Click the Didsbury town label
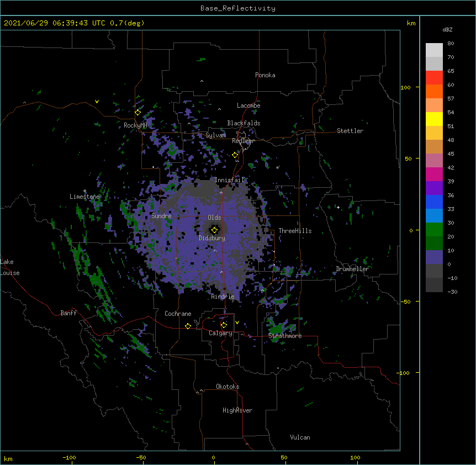 point(212,238)
